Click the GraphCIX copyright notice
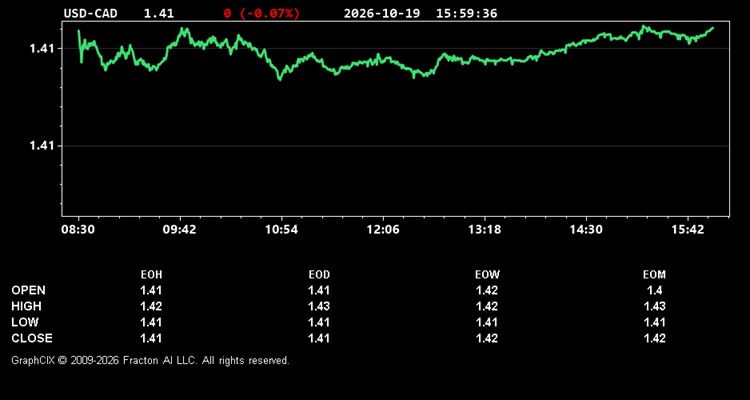 [150, 360]
